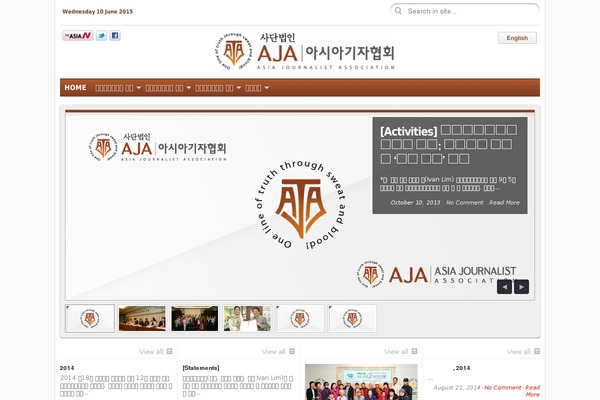Click the Wednesday 10 June 2015 date text
Screen dimensions: 600x400
tap(98, 11)
